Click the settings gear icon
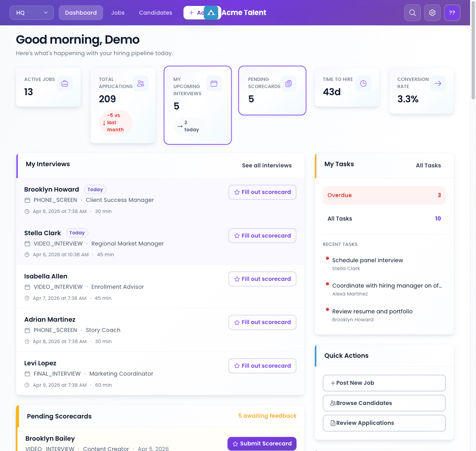This screenshot has height=451, width=476. 432,13
